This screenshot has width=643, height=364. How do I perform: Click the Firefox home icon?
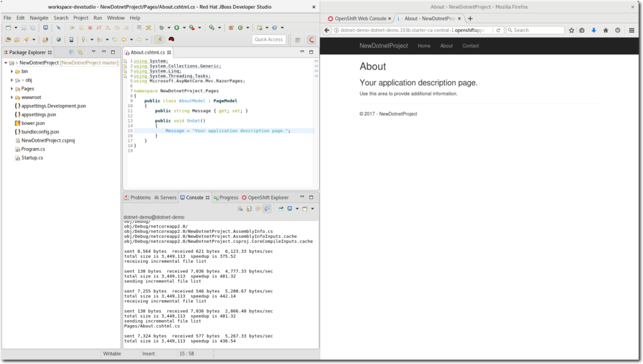[606, 30]
